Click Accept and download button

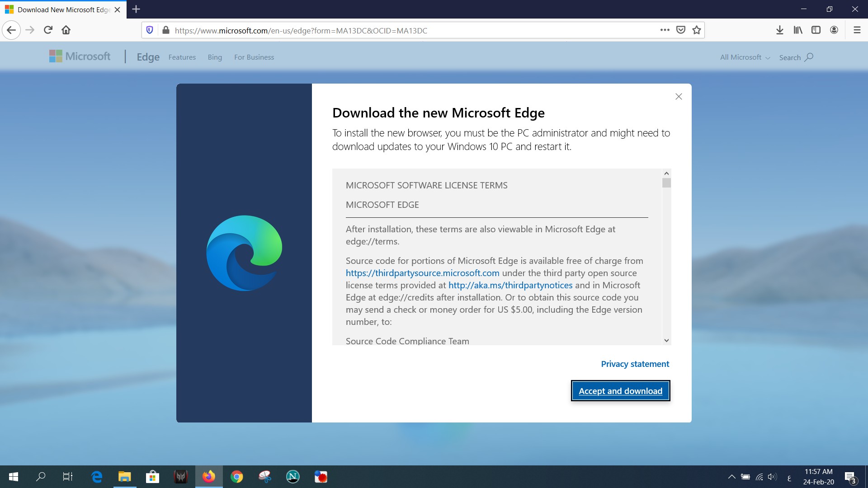pos(620,391)
